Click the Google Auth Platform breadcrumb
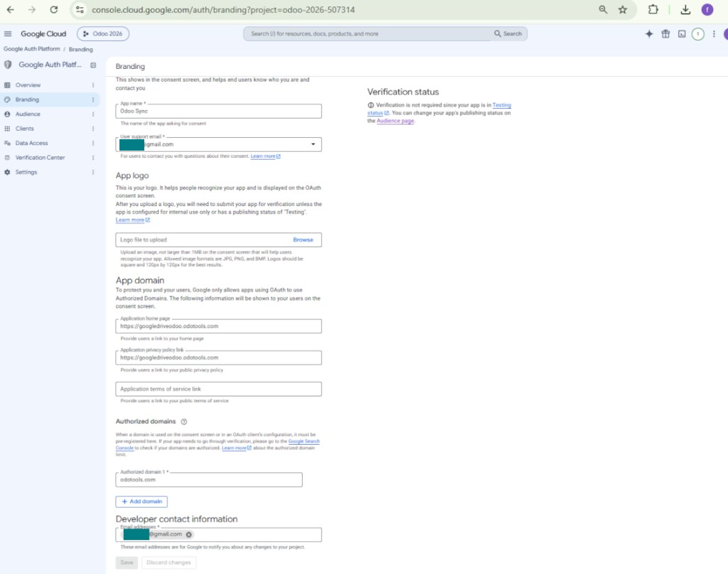This screenshot has width=728, height=574. point(31,49)
